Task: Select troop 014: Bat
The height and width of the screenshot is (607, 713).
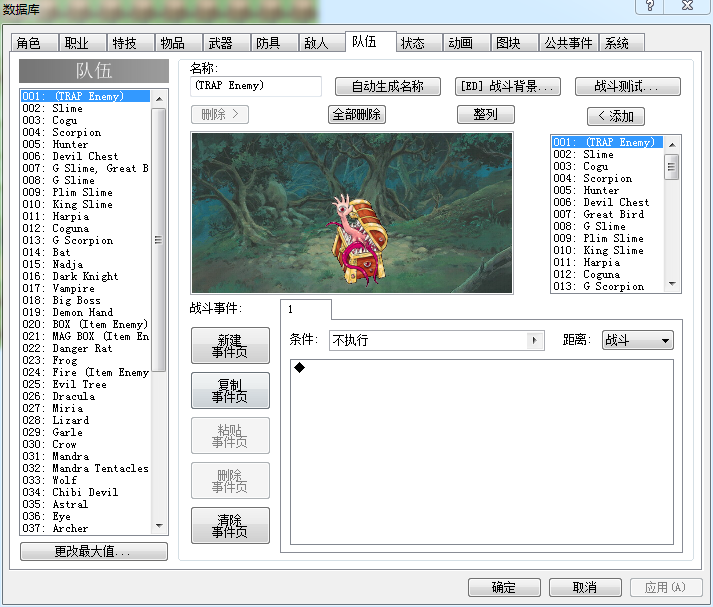Action: point(85,252)
